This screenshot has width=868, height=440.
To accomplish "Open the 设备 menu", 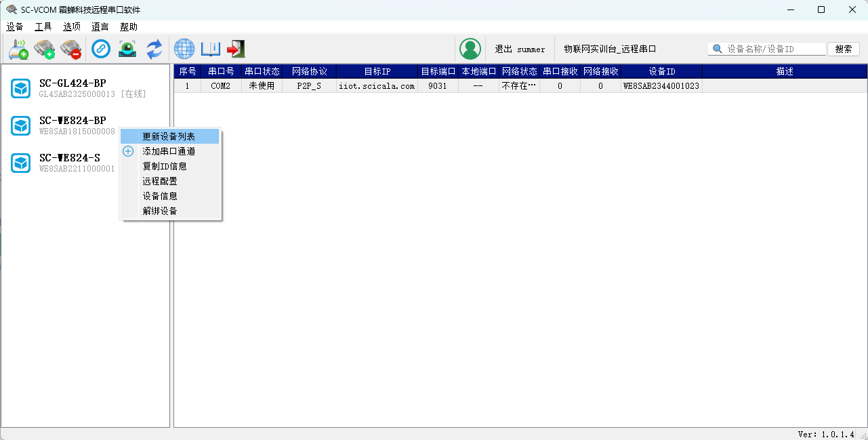I will [x=15, y=27].
